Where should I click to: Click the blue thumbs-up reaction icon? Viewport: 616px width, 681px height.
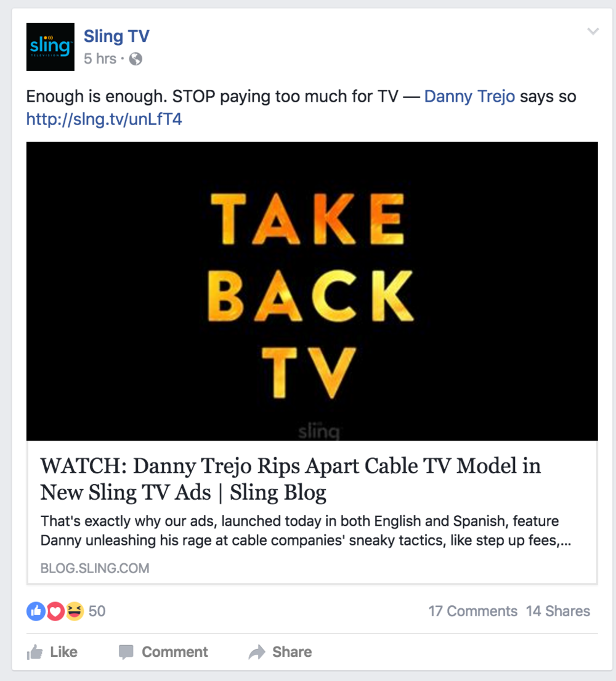36,611
